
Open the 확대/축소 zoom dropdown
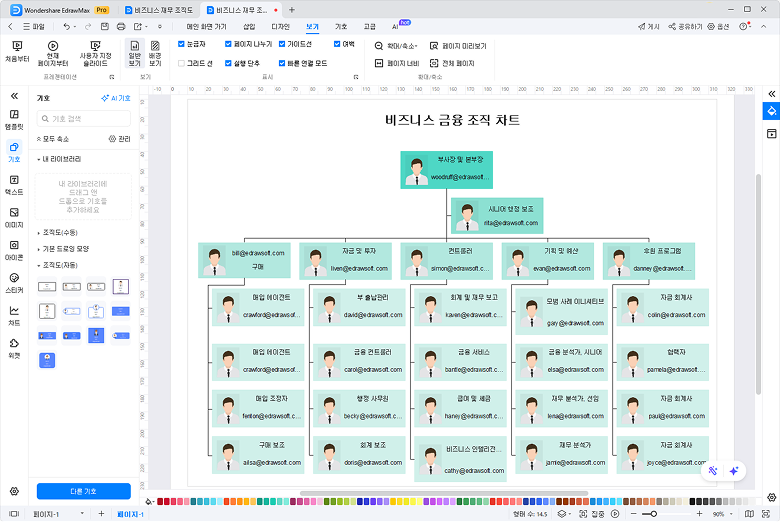[x=395, y=46]
